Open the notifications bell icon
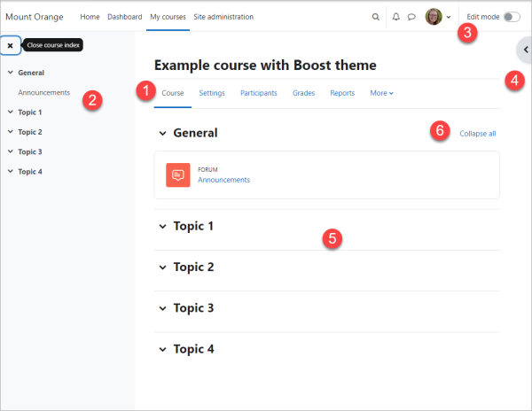 point(395,17)
